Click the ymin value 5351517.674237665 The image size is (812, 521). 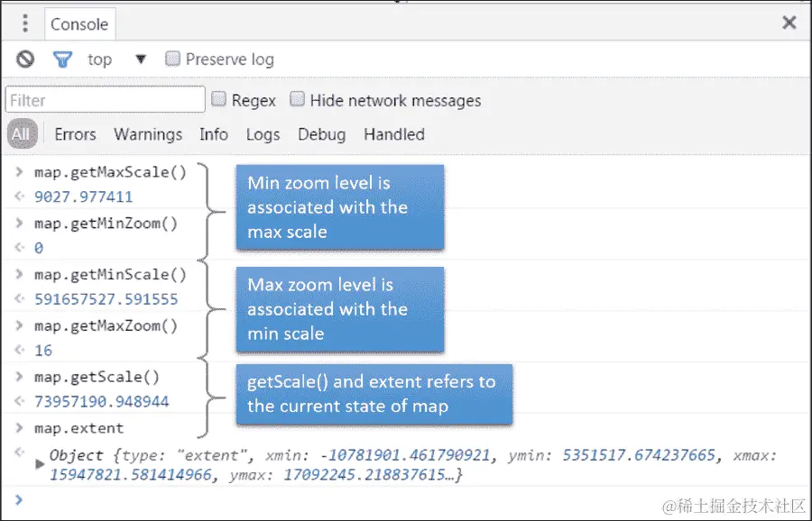639,455
